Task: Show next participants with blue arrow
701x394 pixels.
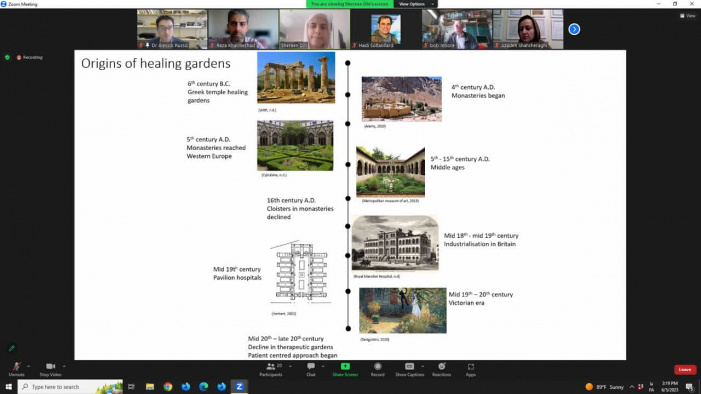Action: click(574, 29)
